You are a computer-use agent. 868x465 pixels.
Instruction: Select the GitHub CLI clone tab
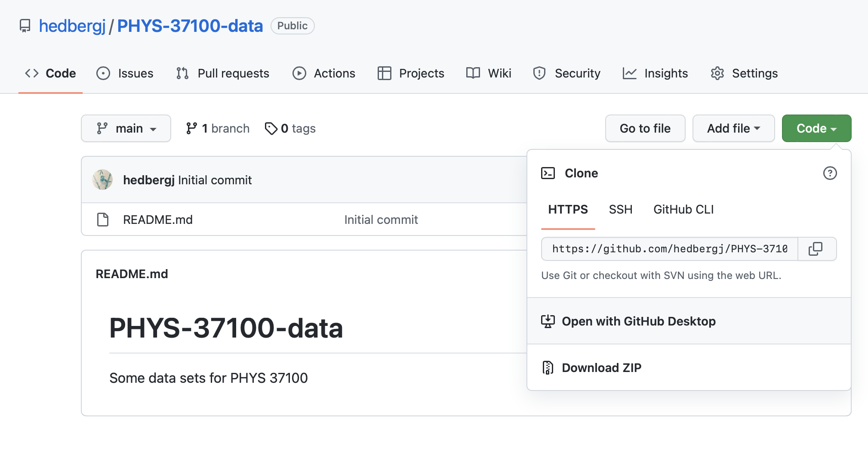[683, 210]
